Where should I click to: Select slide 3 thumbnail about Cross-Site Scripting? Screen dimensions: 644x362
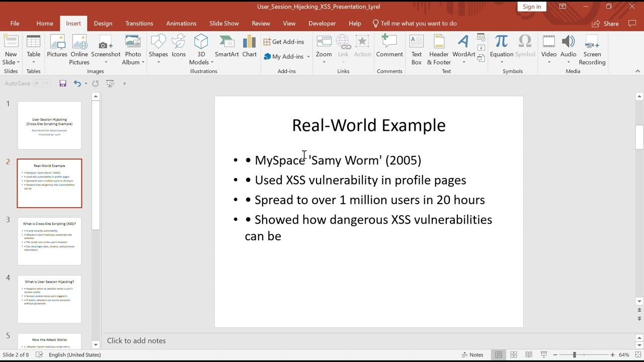pyautogui.click(x=49, y=241)
